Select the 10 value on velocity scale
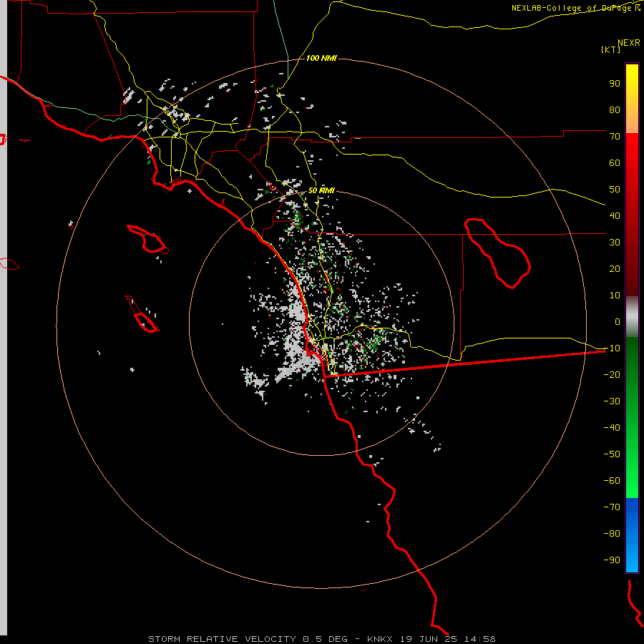This screenshot has width=644, height=644. click(615, 296)
